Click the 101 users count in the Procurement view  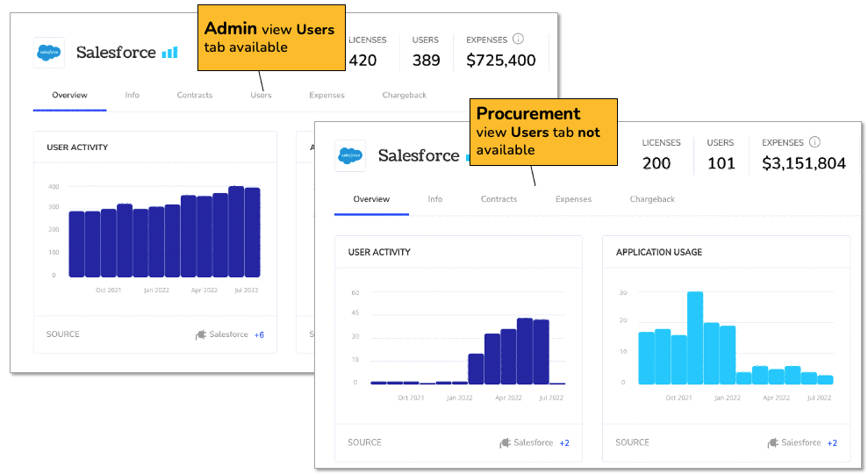721,163
